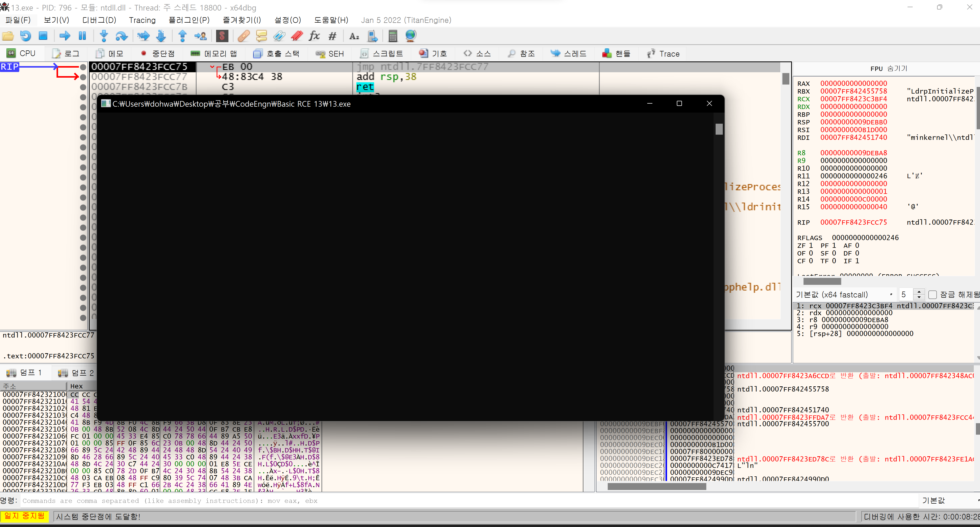The image size is (980, 527).
Task: Open the 메모 (Notes) tab
Action: [x=109, y=54]
